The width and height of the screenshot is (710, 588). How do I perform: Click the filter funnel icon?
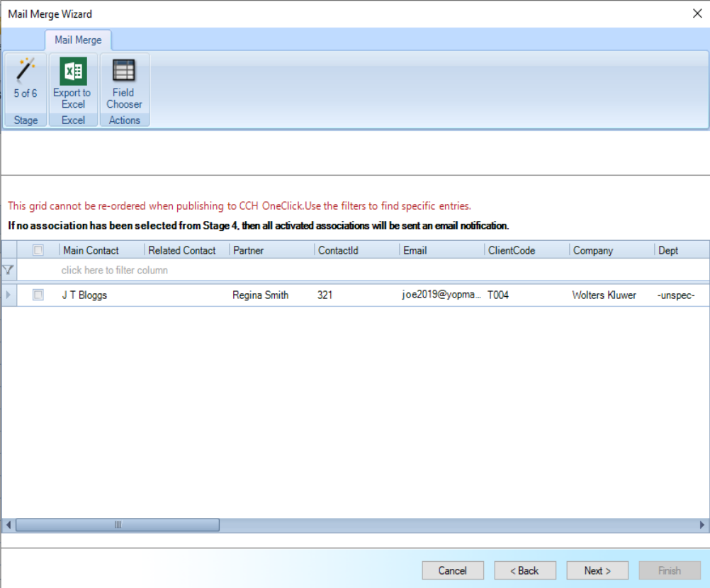pyautogui.click(x=9, y=270)
